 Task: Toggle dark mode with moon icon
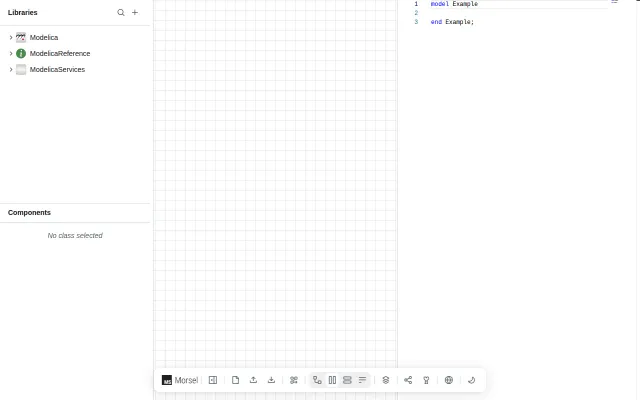tap(471, 380)
